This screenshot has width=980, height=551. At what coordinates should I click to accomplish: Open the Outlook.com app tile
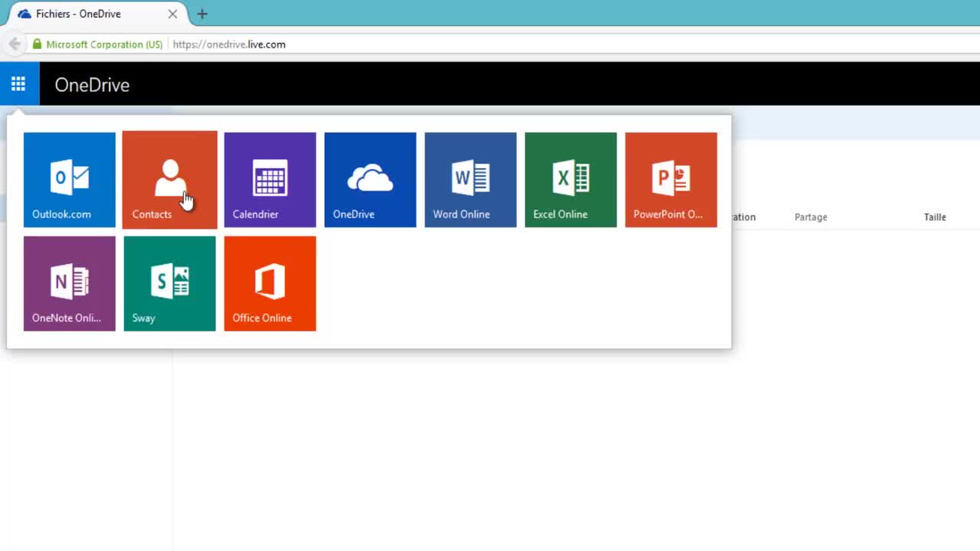pyautogui.click(x=69, y=180)
